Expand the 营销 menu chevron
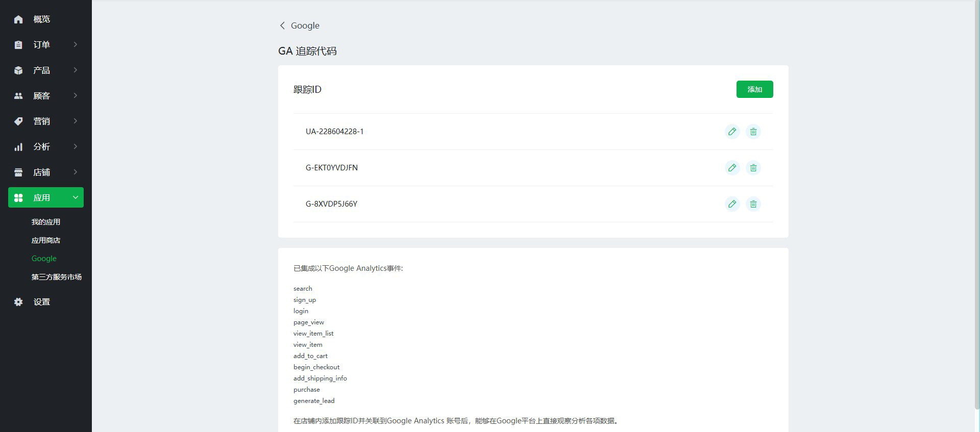Viewport: 980px width, 432px height. pos(76,121)
